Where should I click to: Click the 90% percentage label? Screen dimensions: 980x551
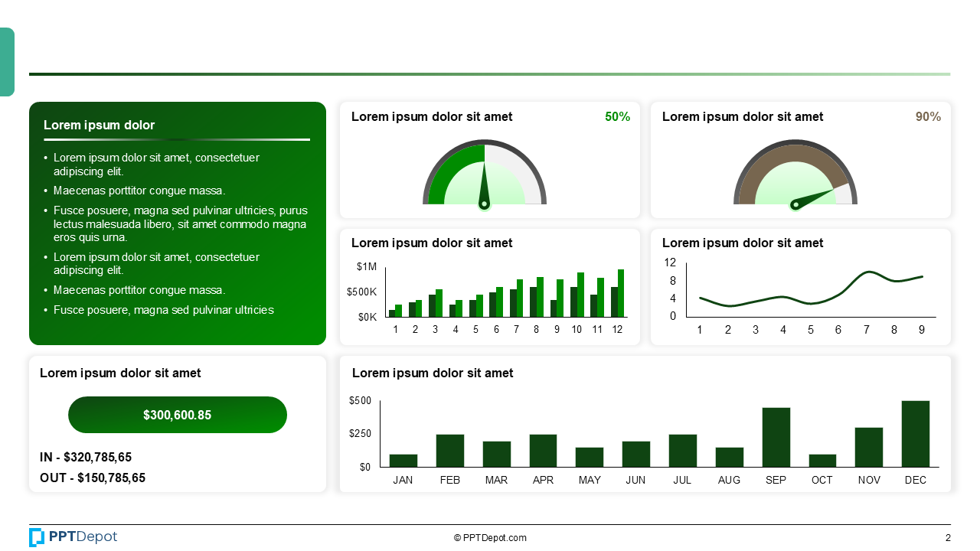coord(929,116)
